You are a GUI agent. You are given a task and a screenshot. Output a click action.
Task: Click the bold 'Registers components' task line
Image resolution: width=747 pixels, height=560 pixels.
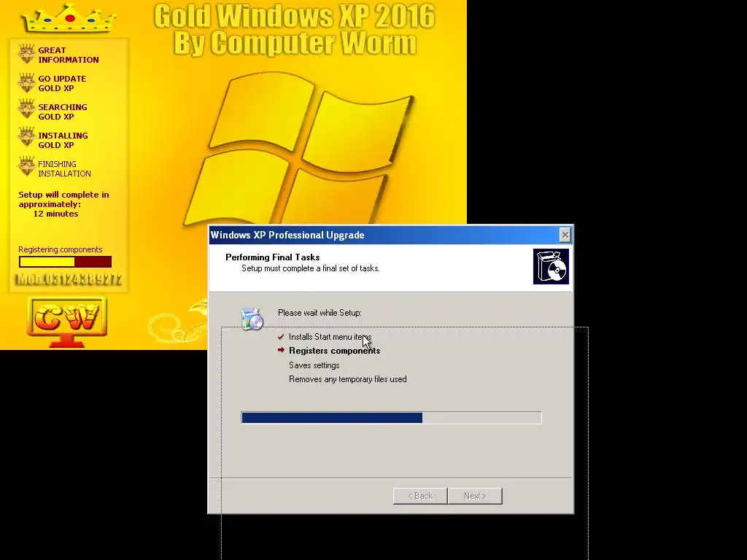(334, 351)
